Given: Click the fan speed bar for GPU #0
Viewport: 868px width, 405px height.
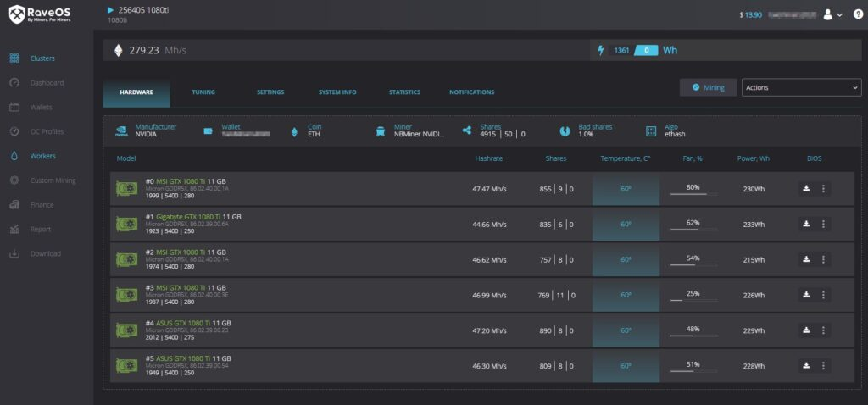Looking at the screenshot, I should [693, 194].
